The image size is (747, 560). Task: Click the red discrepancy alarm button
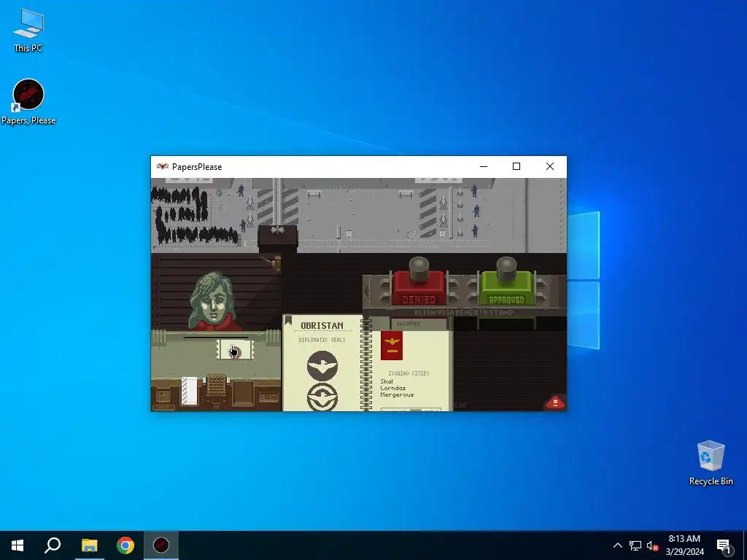(555, 402)
